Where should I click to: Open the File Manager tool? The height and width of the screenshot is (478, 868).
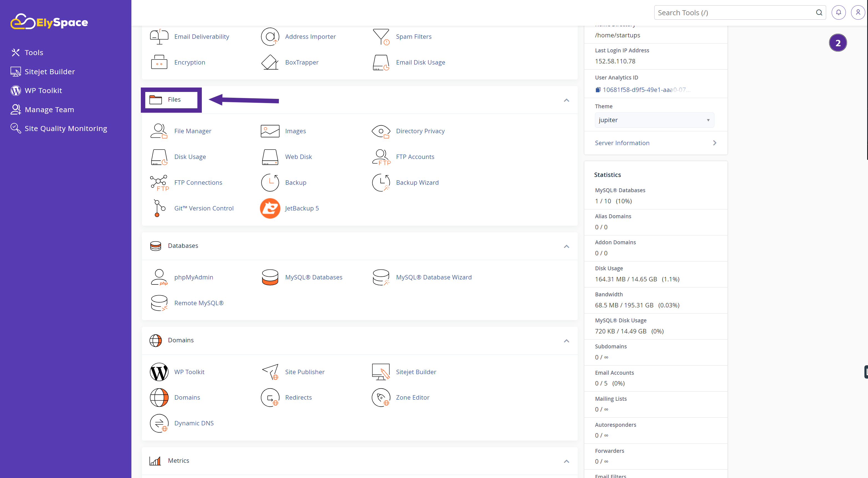(x=192, y=131)
